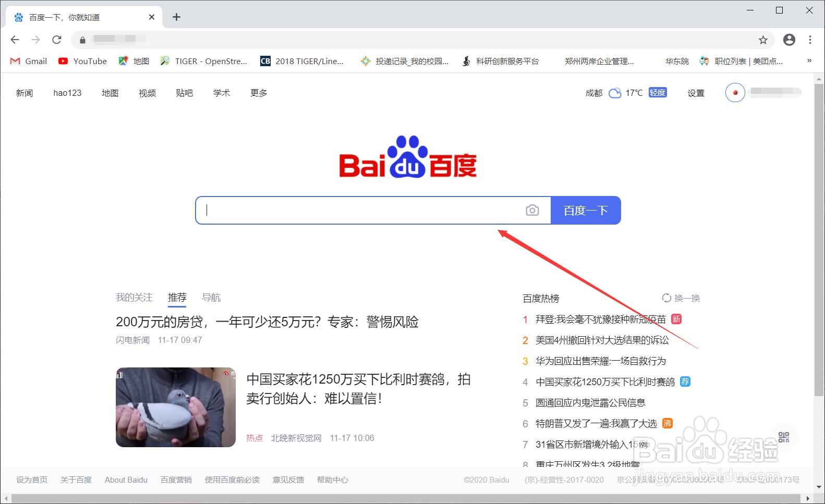The image size is (825, 504).
Task: Open the 地图 bookmark in bookmarks bar
Action: pyautogui.click(x=134, y=61)
